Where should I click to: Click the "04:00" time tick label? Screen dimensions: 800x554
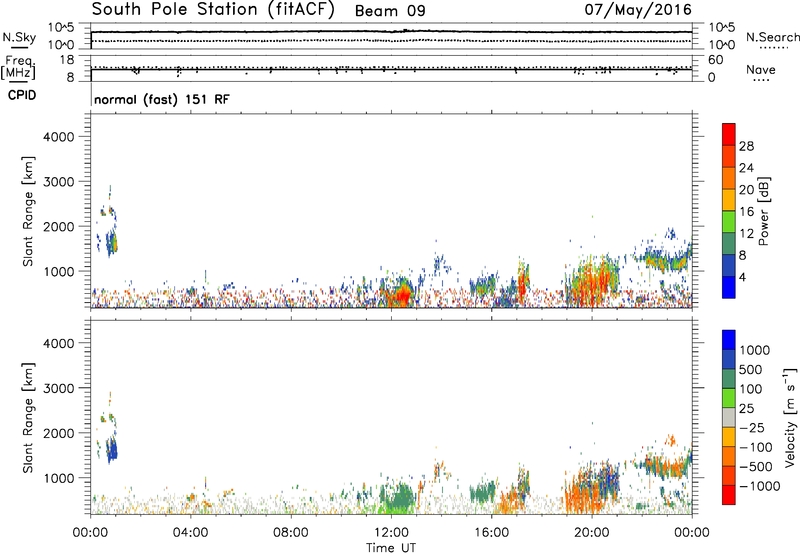190,533
